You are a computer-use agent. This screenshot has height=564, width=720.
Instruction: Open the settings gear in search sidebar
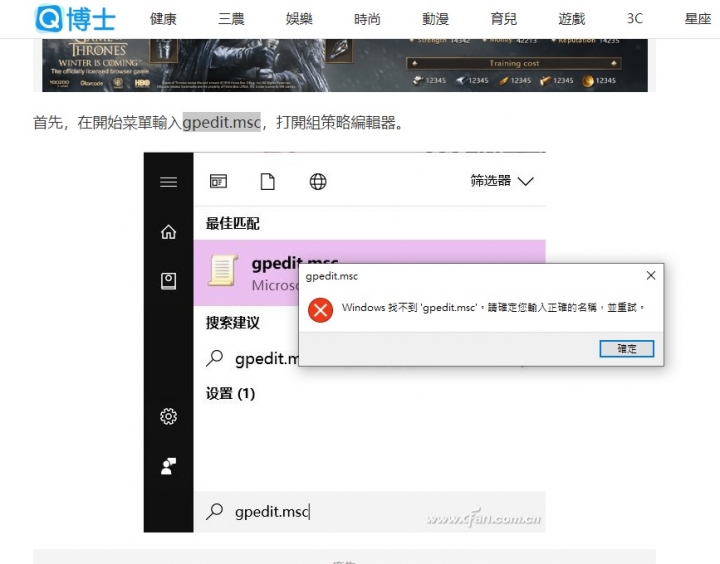point(169,417)
